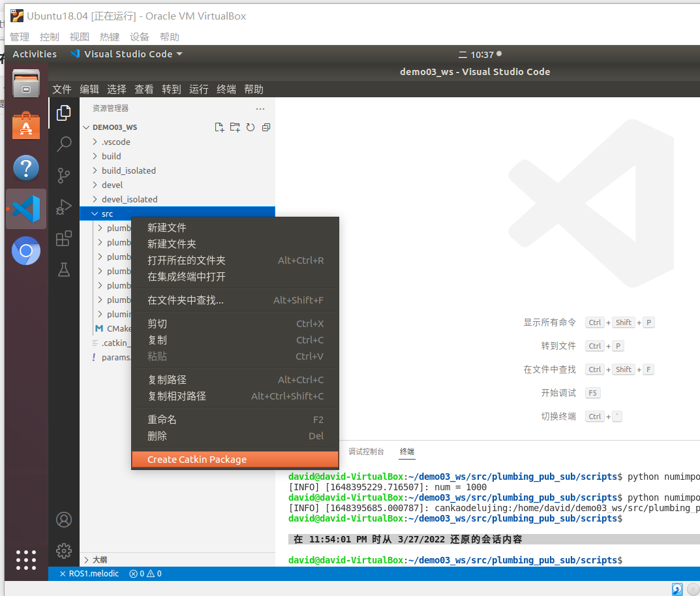Open the Help icon in the dock
Screen dimensions: 700x596
[x=26, y=168]
